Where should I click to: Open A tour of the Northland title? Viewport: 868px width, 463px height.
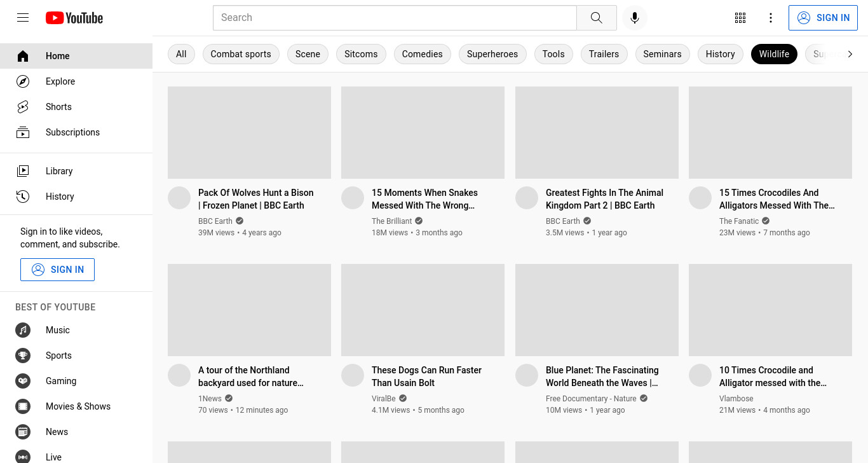(251, 377)
